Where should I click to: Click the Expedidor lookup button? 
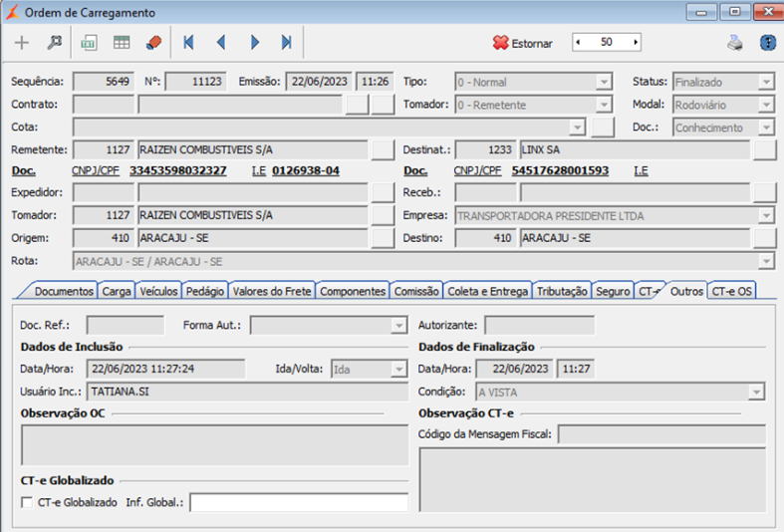[x=383, y=192]
